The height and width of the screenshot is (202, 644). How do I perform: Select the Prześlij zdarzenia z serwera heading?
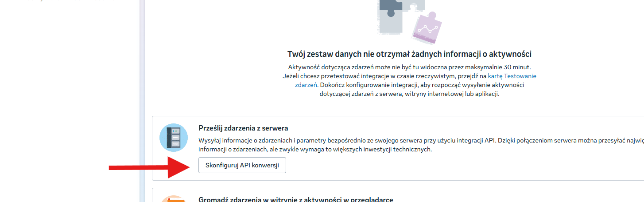pyautogui.click(x=243, y=128)
